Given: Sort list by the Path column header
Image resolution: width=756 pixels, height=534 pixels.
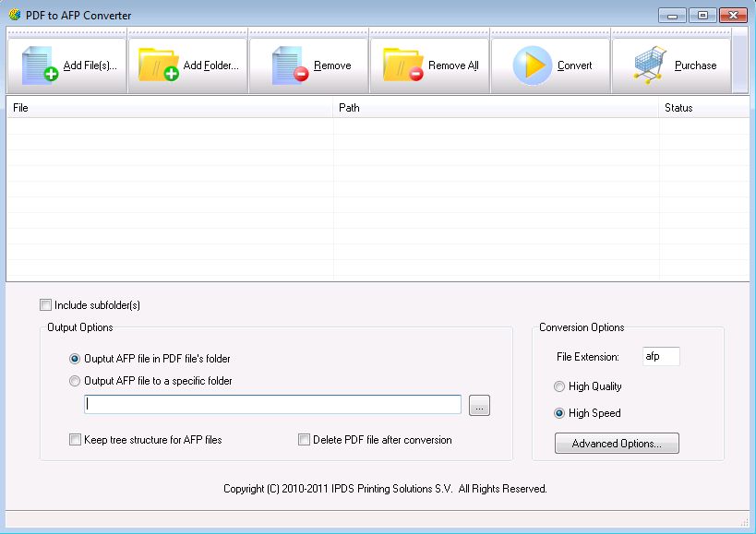Looking at the screenshot, I should click(x=496, y=108).
